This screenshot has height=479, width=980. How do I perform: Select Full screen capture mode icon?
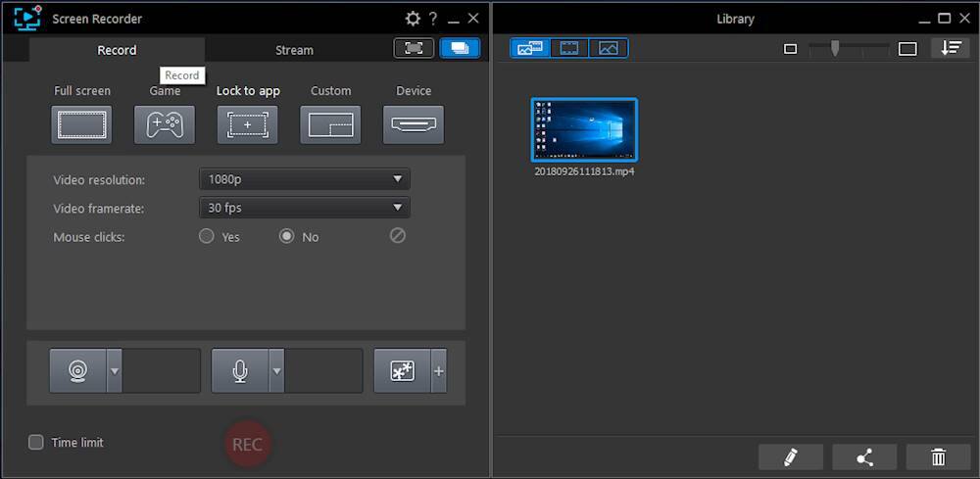(x=81, y=125)
